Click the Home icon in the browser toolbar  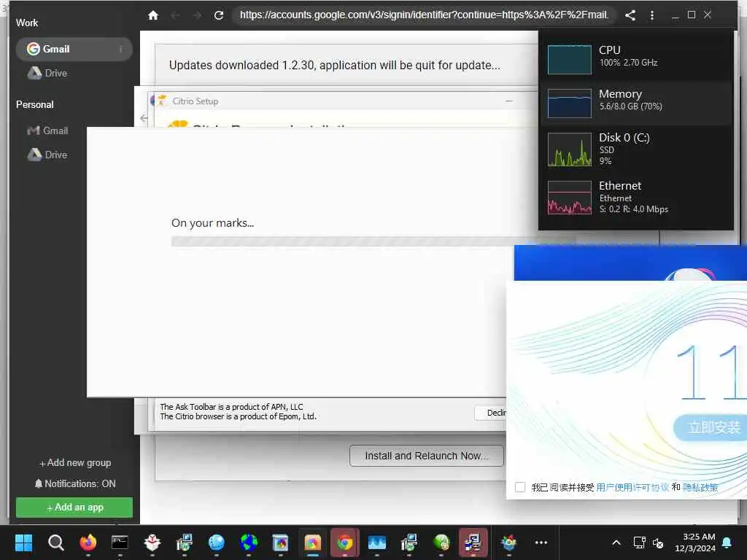coord(153,15)
